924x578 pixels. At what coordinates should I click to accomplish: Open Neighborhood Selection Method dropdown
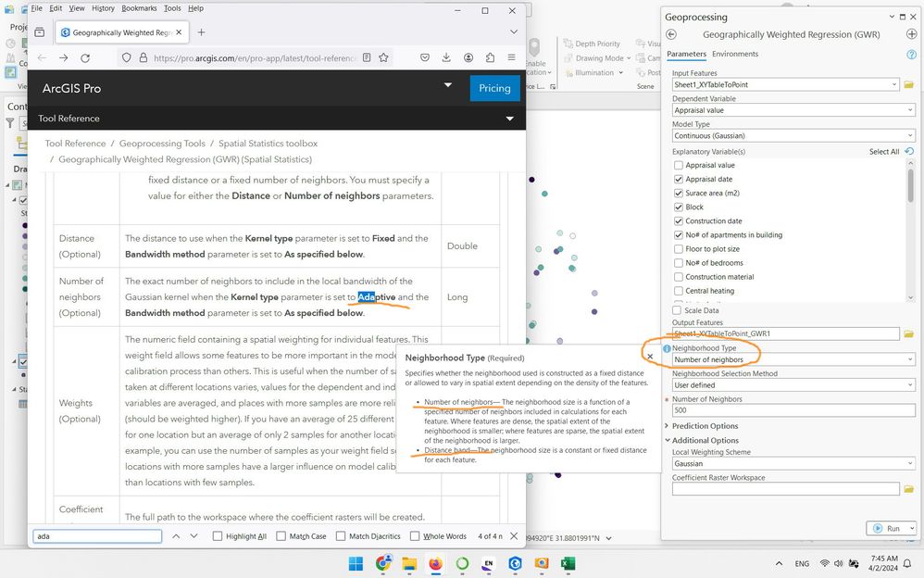pos(910,385)
